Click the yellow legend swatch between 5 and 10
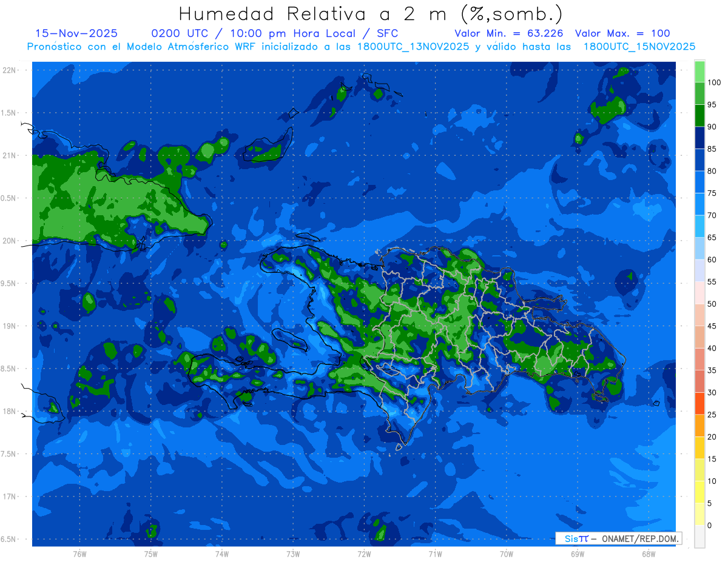Screen dimensions: 728x562 699,492
